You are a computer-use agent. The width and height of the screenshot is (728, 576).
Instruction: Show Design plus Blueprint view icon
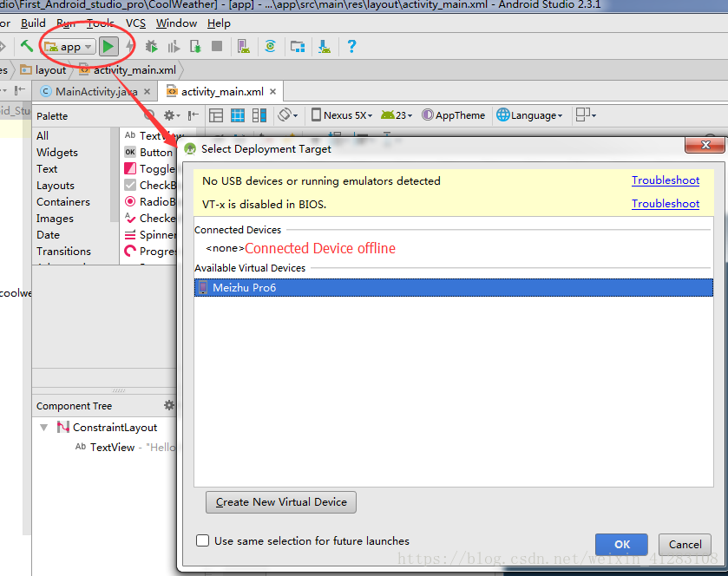coord(259,115)
